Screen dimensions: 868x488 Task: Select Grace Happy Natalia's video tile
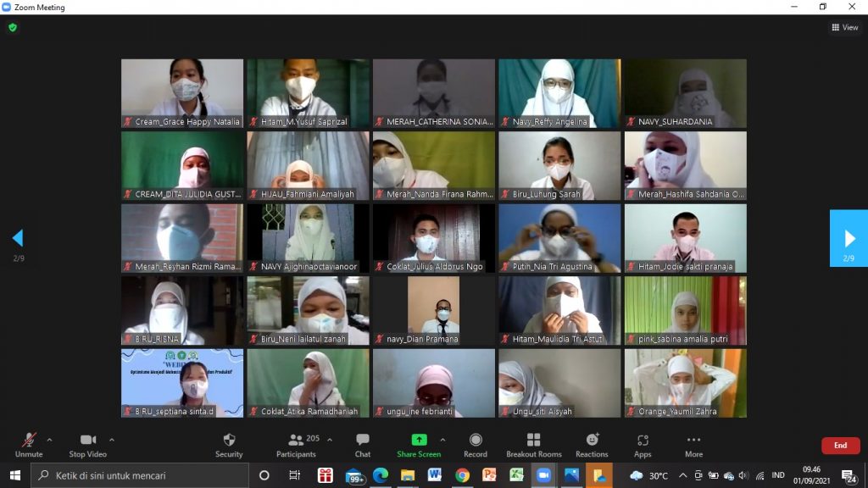(182, 92)
